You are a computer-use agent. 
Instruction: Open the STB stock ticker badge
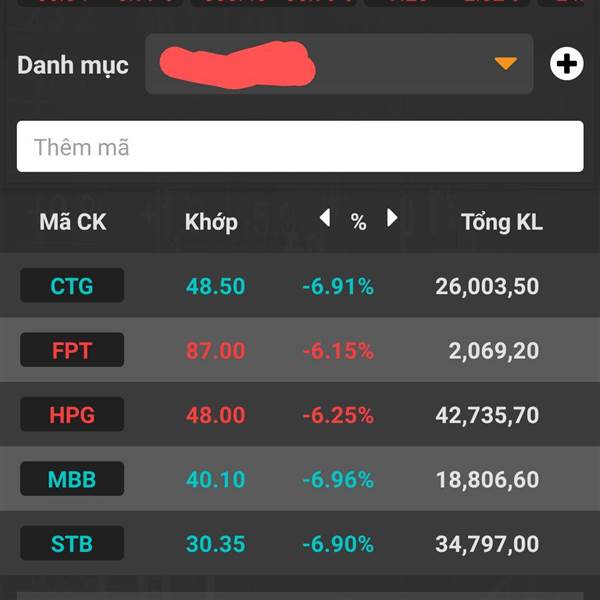72,543
